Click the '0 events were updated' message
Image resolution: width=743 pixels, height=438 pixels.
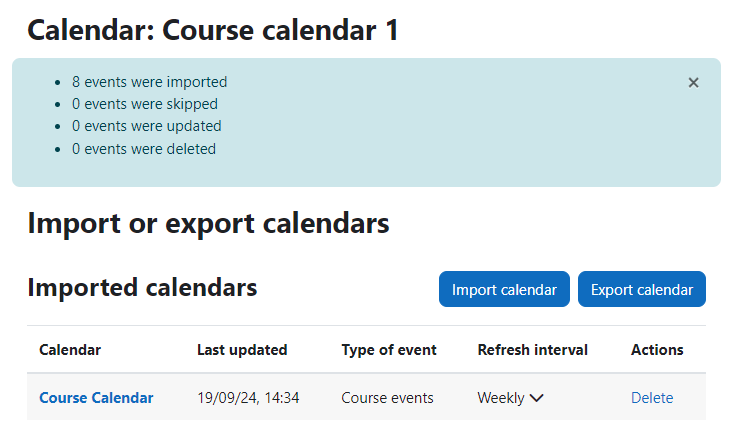pos(147,126)
